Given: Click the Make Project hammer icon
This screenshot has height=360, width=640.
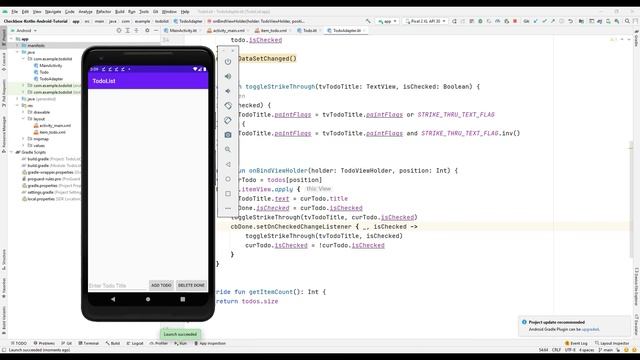Looking at the screenshot, I should pos(369,21).
